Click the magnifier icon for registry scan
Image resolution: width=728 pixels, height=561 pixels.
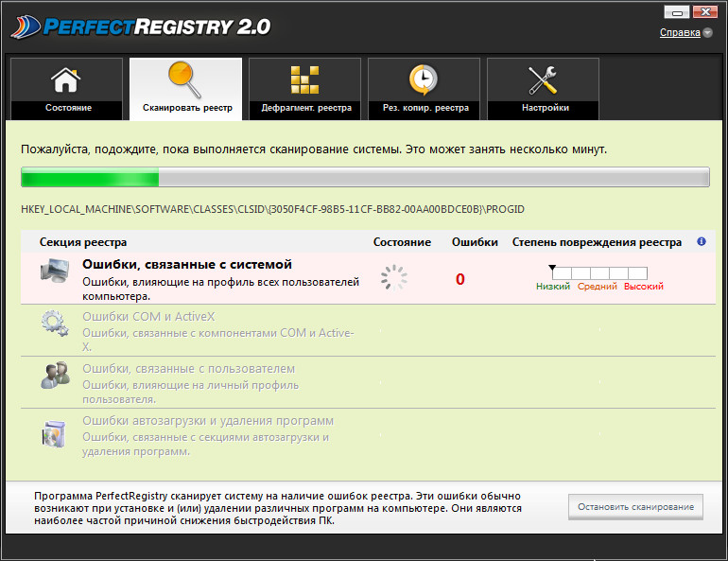[184, 79]
